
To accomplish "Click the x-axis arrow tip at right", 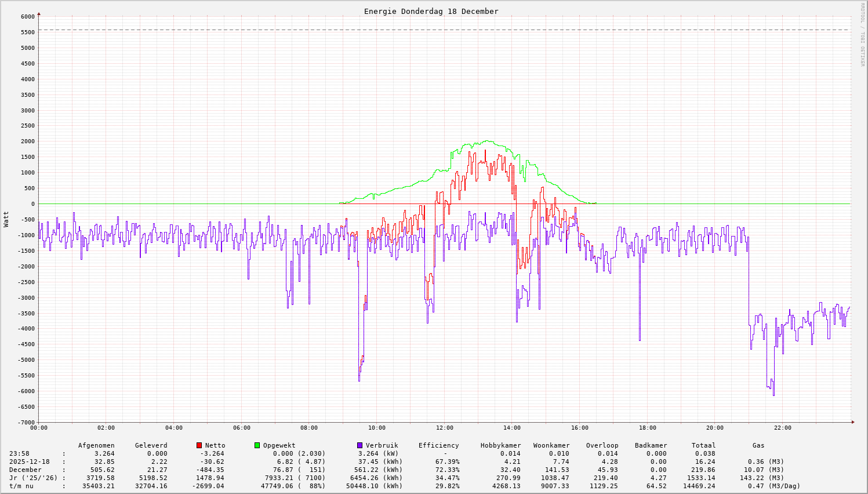I will click(852, 422).
